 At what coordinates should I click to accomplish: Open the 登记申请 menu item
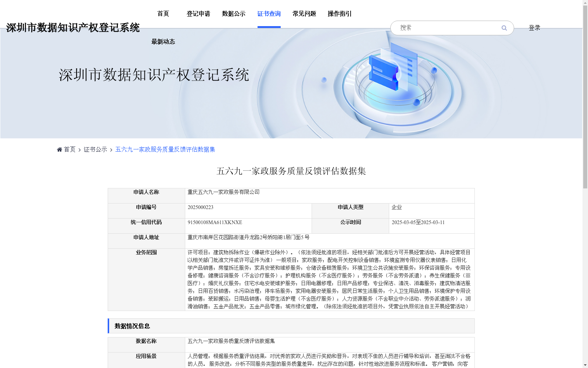(x=198, y=14)
